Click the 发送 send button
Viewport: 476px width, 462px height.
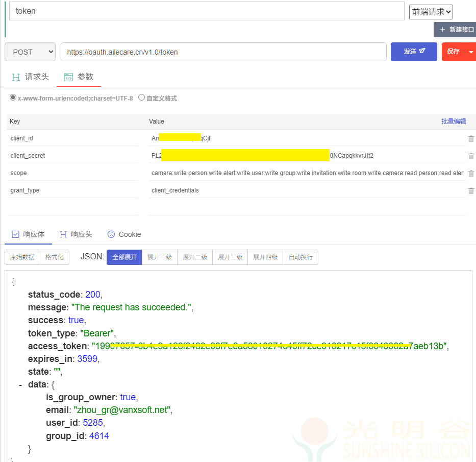pyautogui.click(x=413, y=52)
